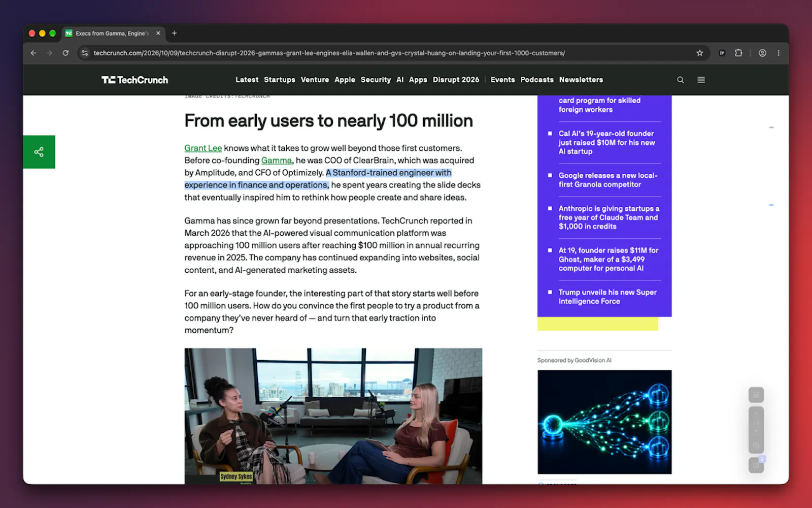
Task: Open the AI nav item
Action: click(400, 80)
